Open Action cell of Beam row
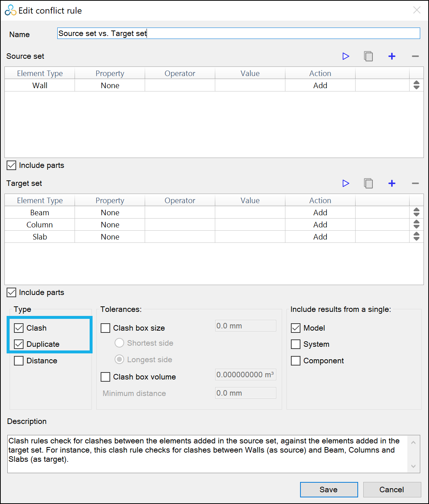The height and width of the screenshot is (504, 429). 320,212
